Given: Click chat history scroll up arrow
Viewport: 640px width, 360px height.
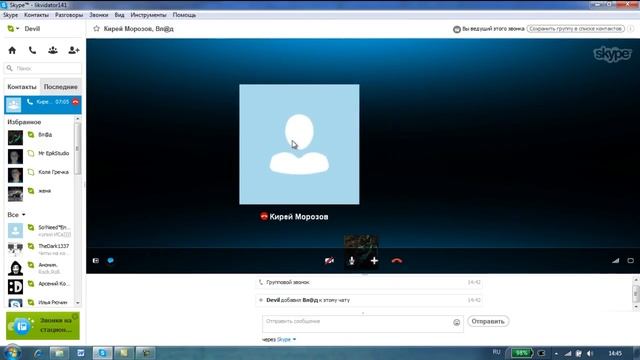Looking at the screenshot, I should click(x=636, y=280).
